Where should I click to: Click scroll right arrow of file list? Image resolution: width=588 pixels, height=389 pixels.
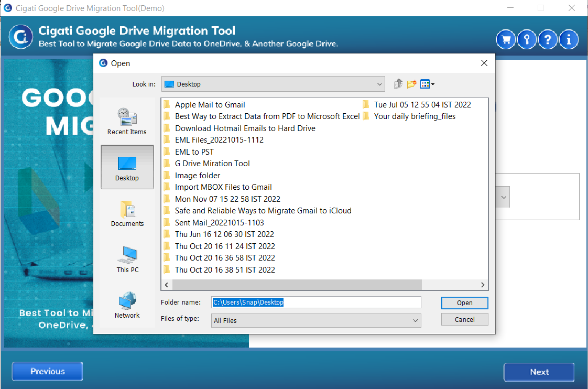click(483, 285)
